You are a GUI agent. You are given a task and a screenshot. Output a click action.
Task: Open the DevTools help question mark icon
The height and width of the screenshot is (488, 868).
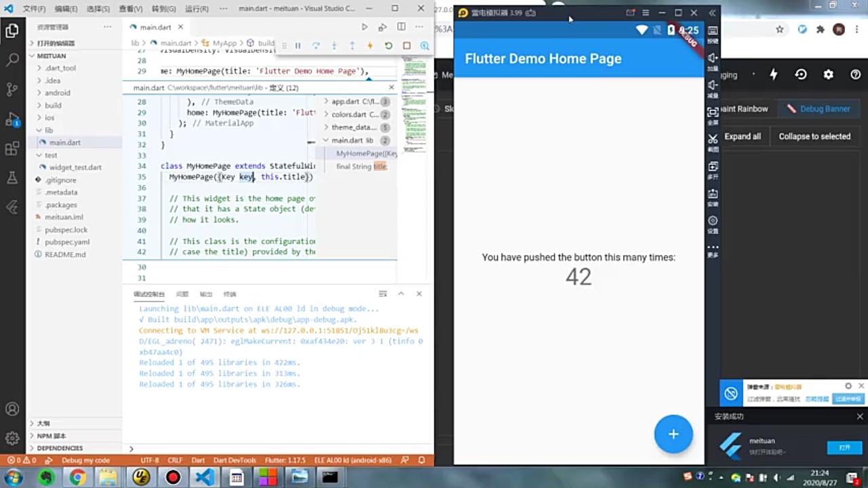click(855, 75)
